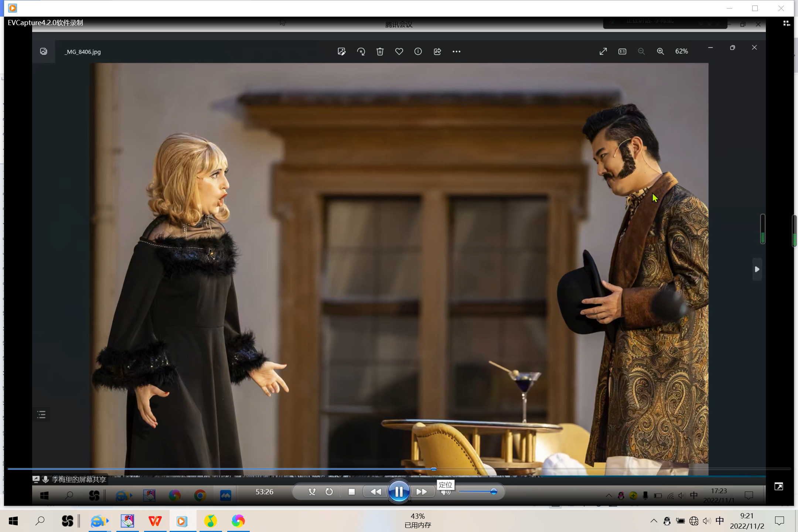
Task: Go to next photo arrow
Action: point(757,269)
